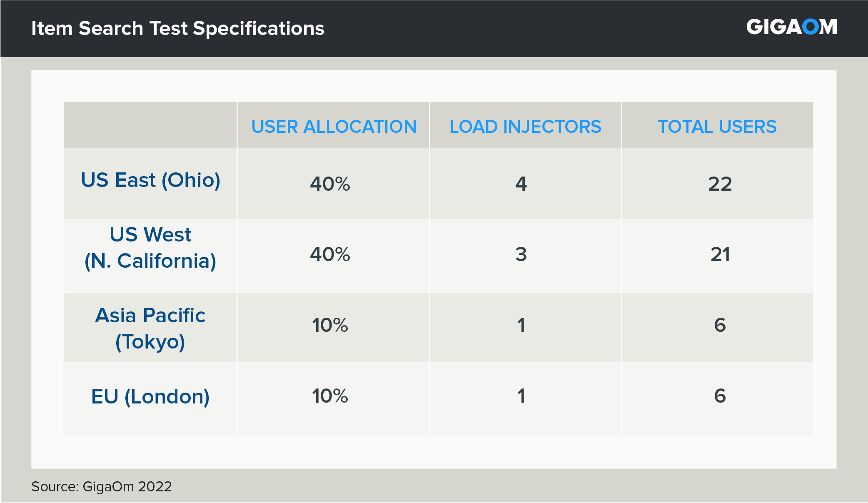Click the US East (Ohio) row label
868x503 pixels.
coord(150,180)
